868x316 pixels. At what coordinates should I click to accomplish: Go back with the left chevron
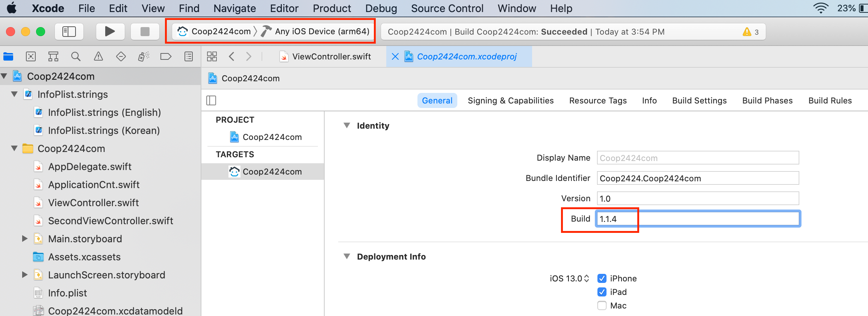(x=231, y=57)
